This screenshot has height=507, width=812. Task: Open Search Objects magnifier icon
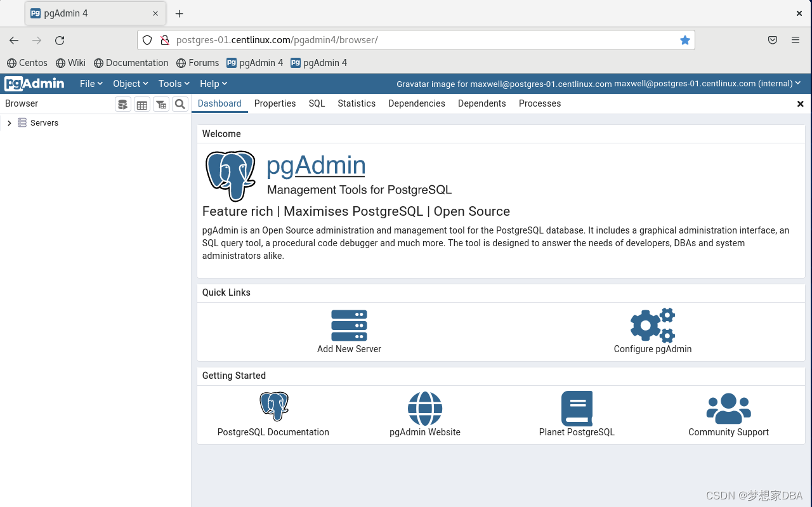pyautogui.click(x=180, y=104)
